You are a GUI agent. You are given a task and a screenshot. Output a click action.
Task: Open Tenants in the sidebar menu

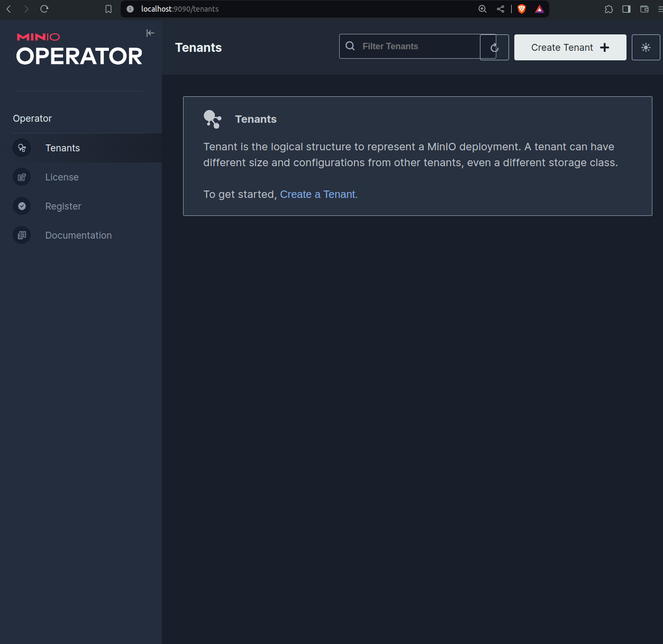tap(62, 148)
